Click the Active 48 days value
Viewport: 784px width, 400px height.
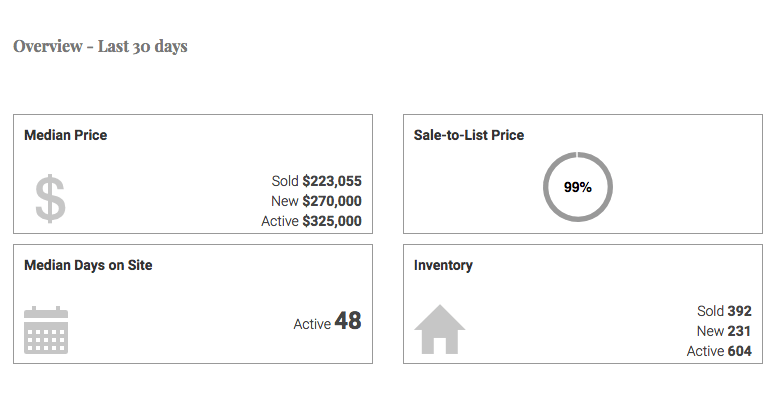tap(327, 322)
